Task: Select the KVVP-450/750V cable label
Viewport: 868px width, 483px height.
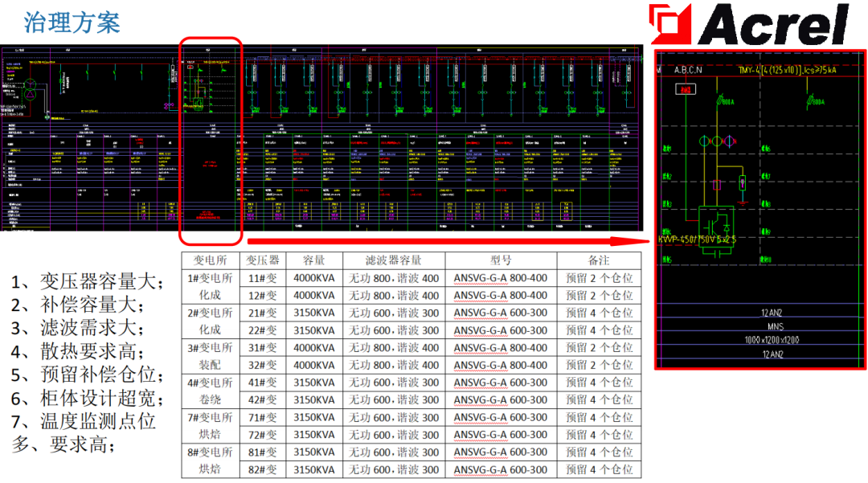Action: (x=697, y=239)
